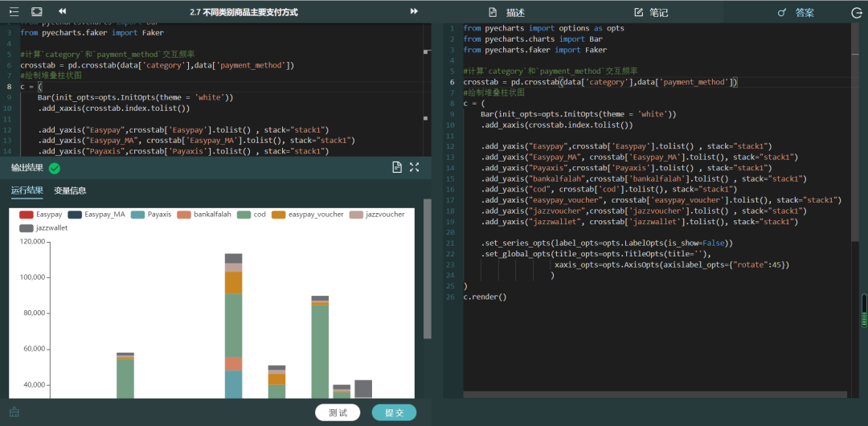The height and width of the screenshot is (426, 868).
Task: Click the exit icon at top right
Action: (857, 13)
